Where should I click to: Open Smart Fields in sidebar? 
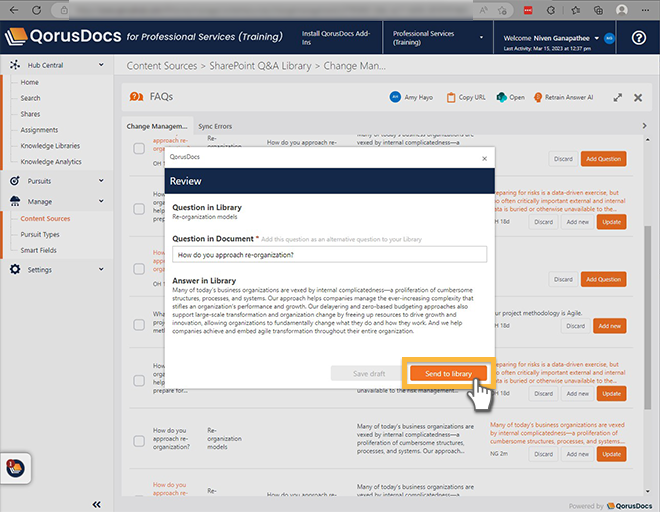(x=38, y=250)
